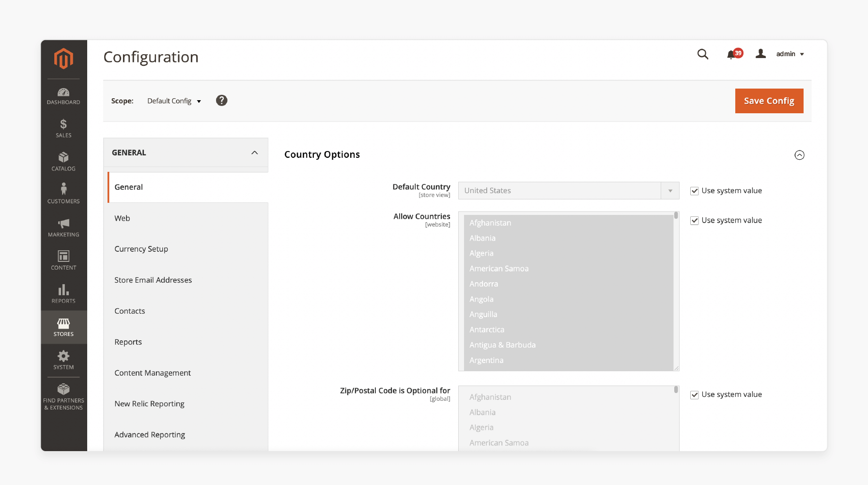The height and width of the screenshot is (485, 868).
Task: Open the Dashboard sidebar icon
Action: [x=63, y=96]
